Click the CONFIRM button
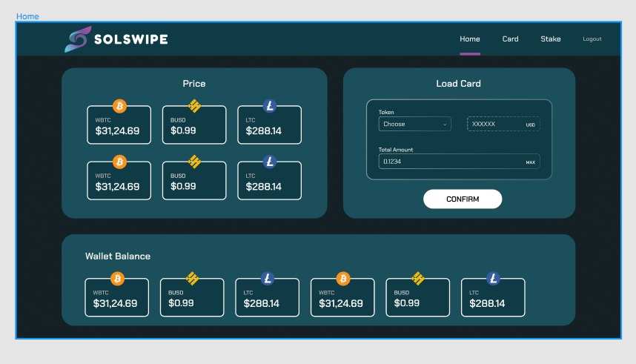Viewport: 636px width, 364px height. (463, 199)
